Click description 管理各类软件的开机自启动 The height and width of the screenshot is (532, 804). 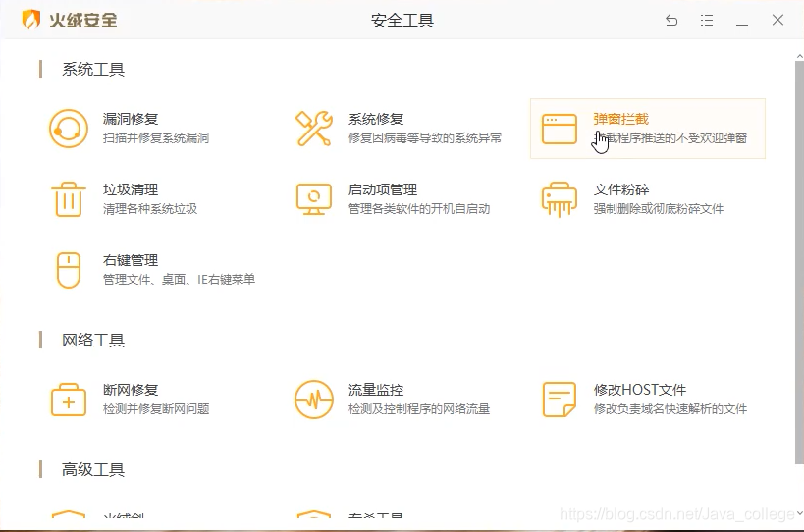(x=419, y=209)
